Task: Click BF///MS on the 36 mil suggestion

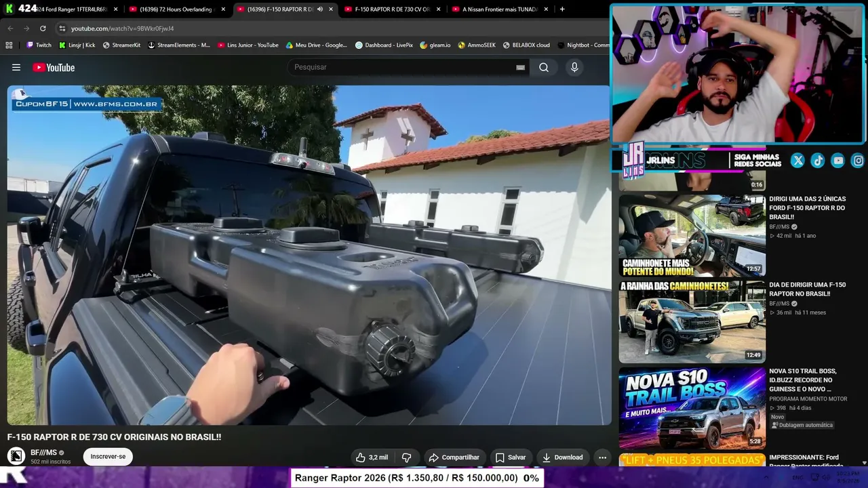Action: pyautogui.click(x=779, y=304)
